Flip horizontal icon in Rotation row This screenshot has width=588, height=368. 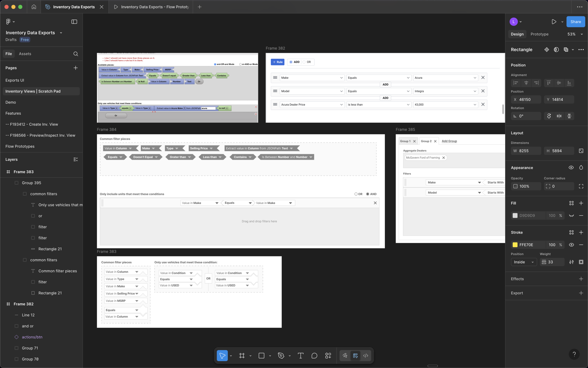559,116
